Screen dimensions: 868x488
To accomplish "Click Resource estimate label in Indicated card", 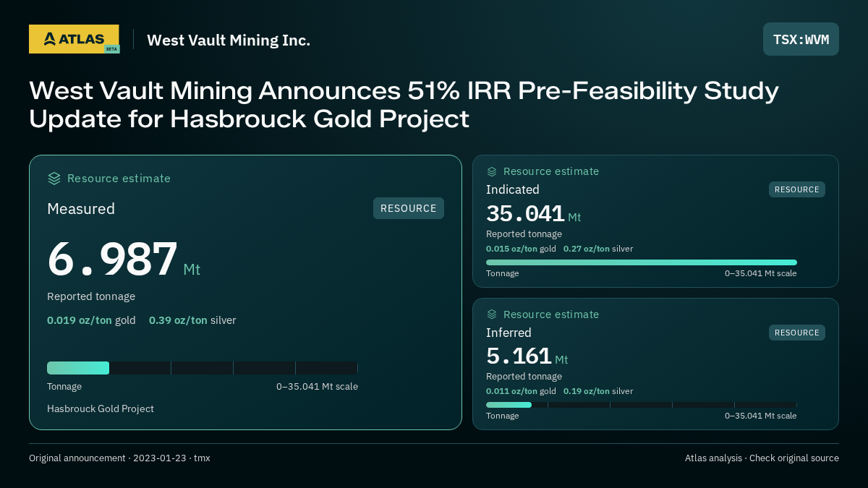I will click(x=551, y=171).
